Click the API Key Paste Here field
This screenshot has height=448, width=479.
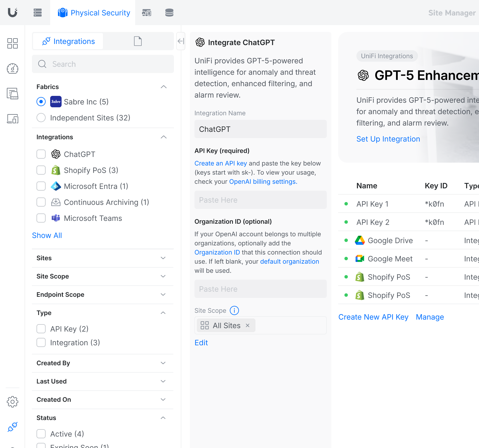[x=261, y=200]
